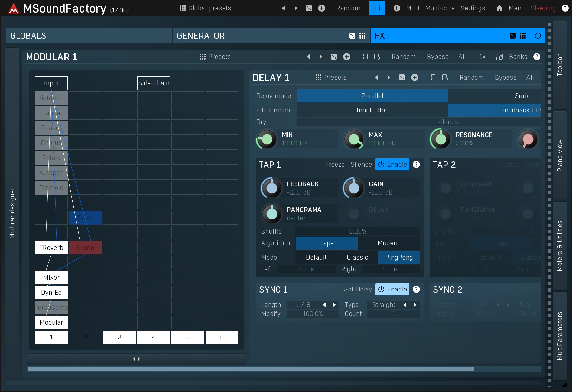Click the Modular 1 Bypass button
Image resolution: width=572 pixels, height=392 pixels.
pyautogui.click(x=437, y=57)
